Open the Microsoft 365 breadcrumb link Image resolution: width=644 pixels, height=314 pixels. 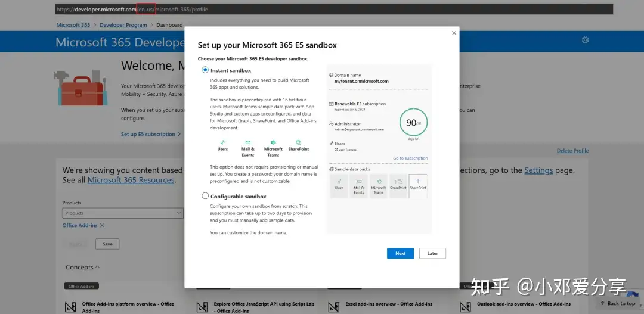[73, 25]
